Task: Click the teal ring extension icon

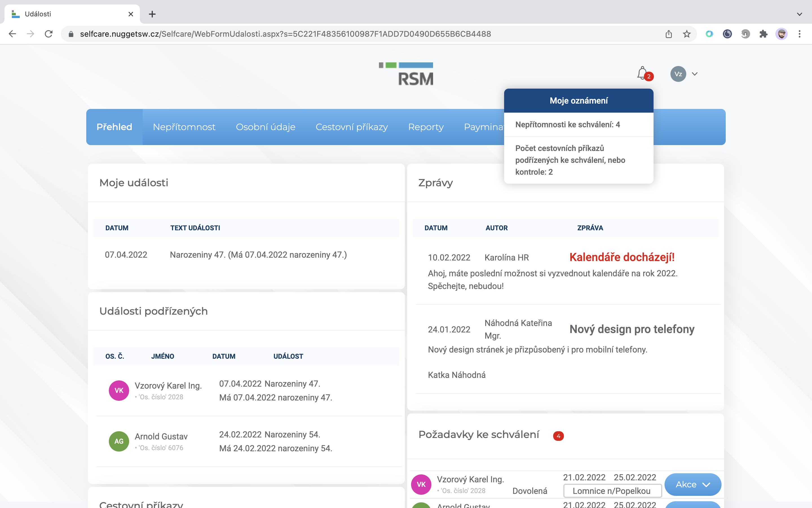Action: pos(709,34)
